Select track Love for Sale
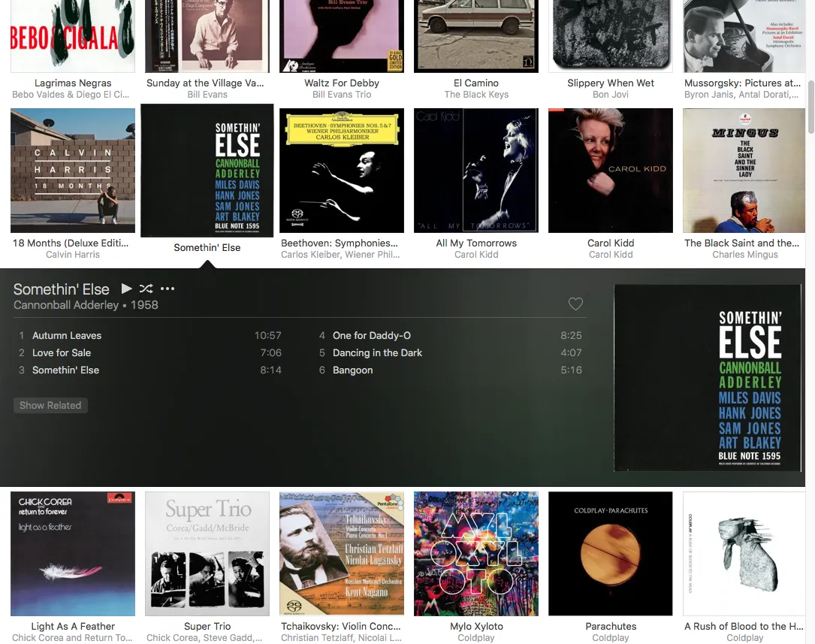815x644 pixels. tap(150, 353)
